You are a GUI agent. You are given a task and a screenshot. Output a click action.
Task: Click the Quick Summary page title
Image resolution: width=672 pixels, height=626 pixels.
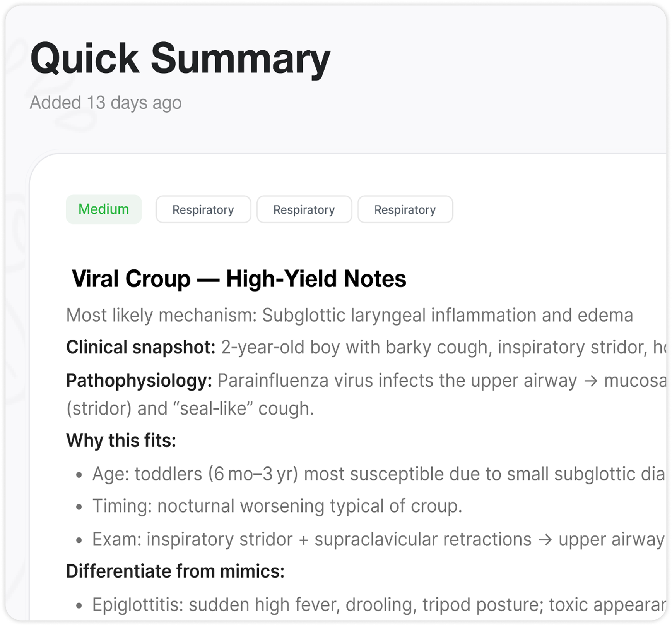coord(180,58)
